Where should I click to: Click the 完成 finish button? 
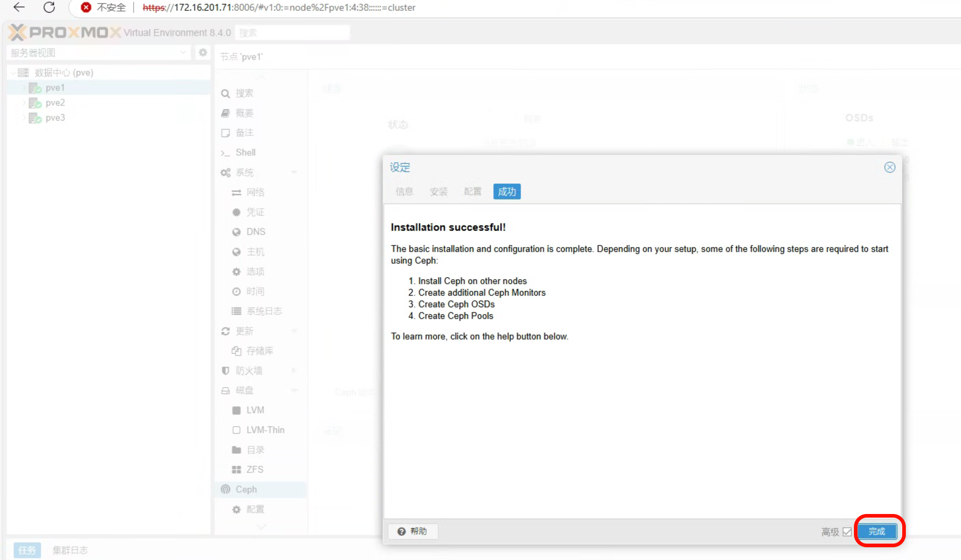[877, 531]
